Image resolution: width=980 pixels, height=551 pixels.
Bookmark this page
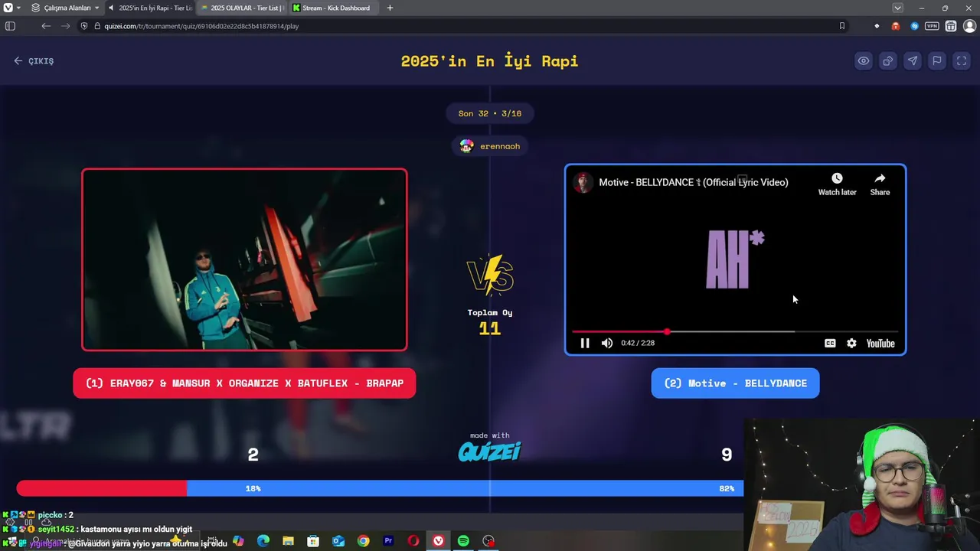click(842, 26)
